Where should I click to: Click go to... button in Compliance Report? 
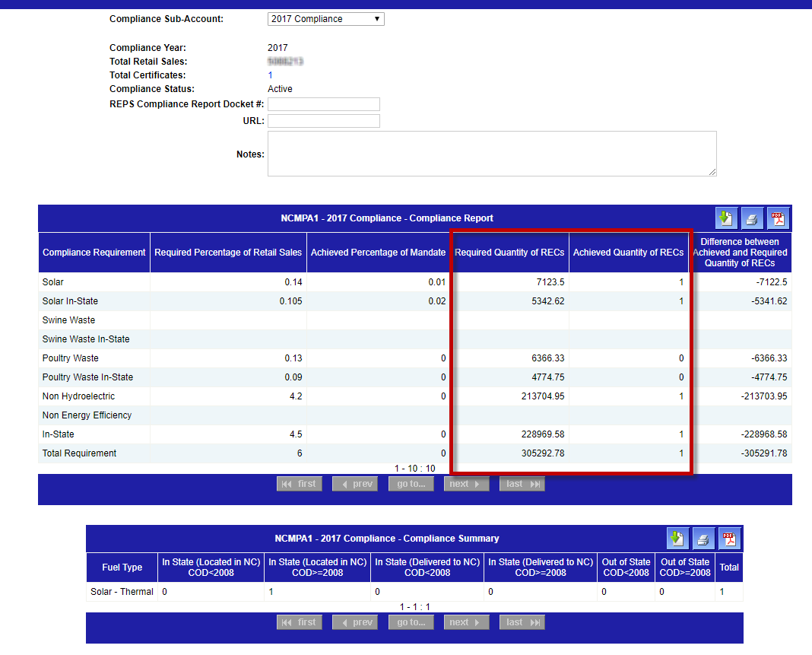(411, 484)
